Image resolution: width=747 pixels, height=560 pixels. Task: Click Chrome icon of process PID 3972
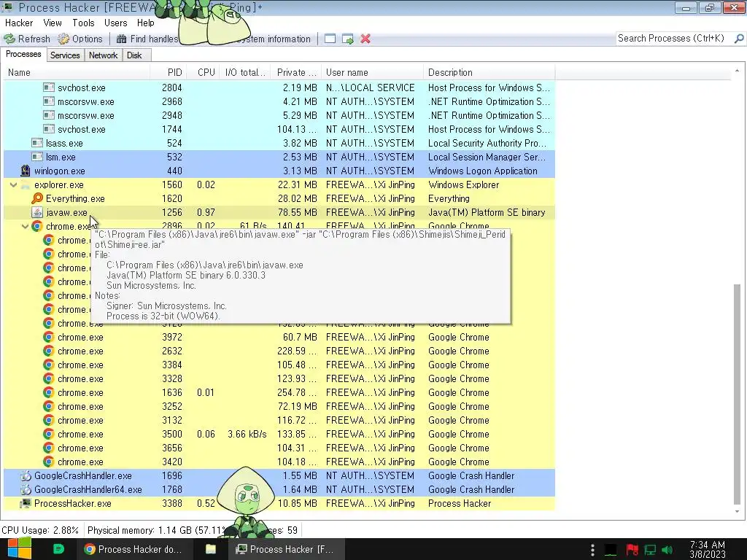coord(49,337)
